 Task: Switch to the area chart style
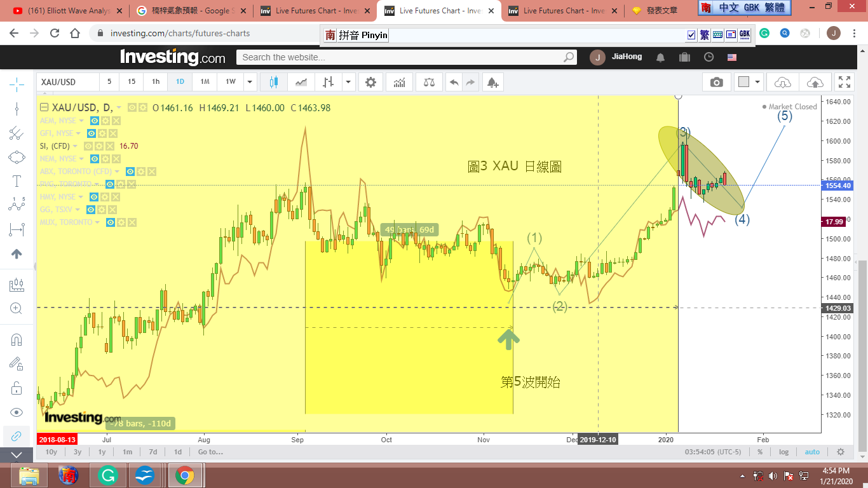(302, 82)
